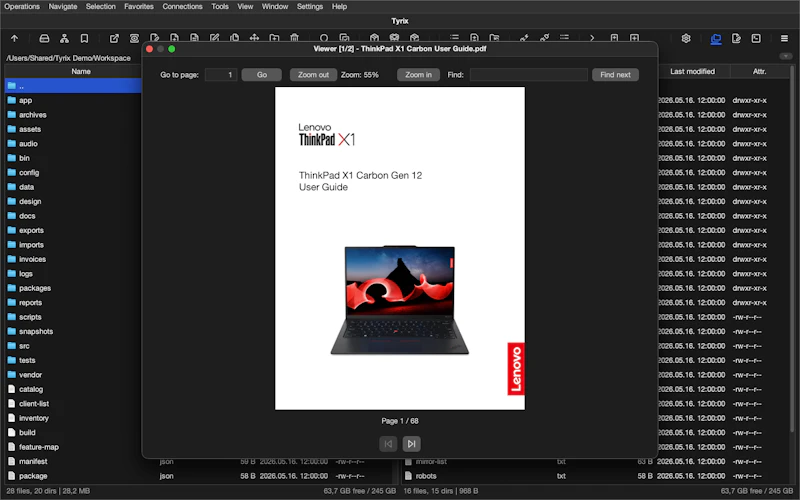The image size is (800, 500).
Task: Sort by the Attr. column header
Action: [759, 71]
